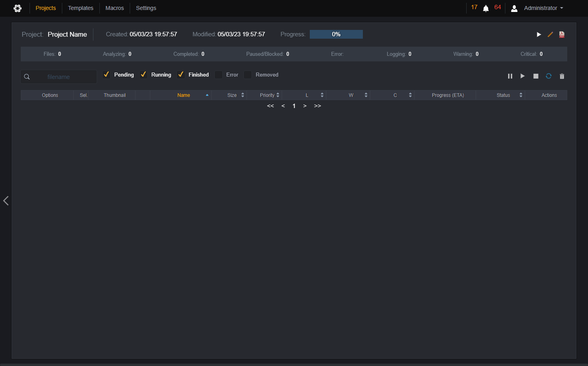The image size is (588, 366).
Task: Click the red 64 alert count
Action: tap(498, 7)
